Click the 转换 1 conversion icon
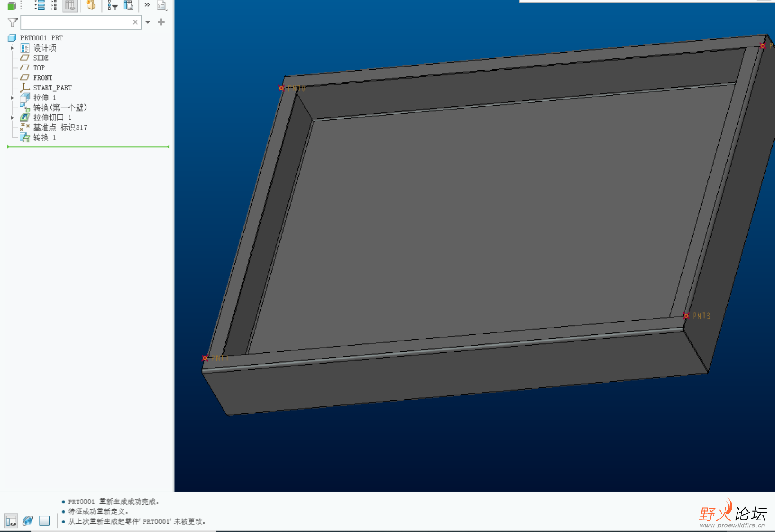Image resolution: width=775 pixels, height=532 pixels. (25, 137)
